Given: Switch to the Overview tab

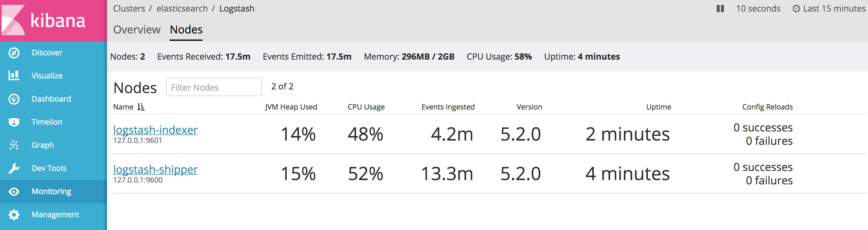Looking at the screenshot, I should tap(137, 30).
